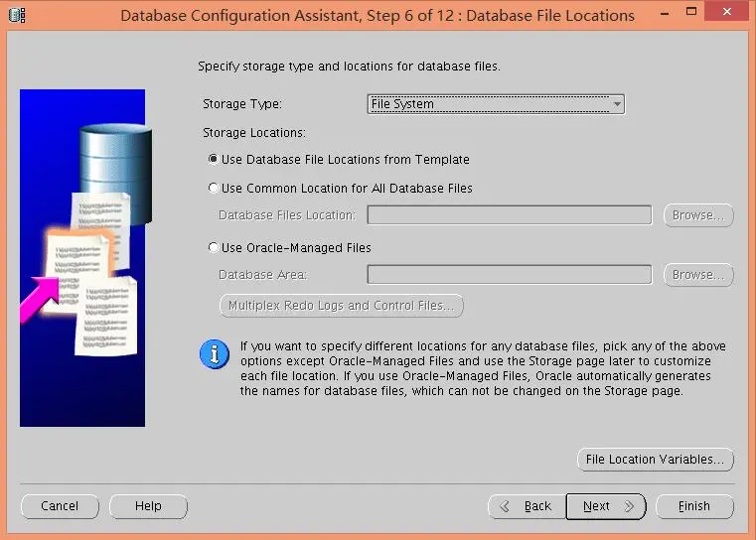The height and width of the screenshot is (540, 756).
Task: Cancel the database configuration wizard
Action: click(x=60, y=506)
